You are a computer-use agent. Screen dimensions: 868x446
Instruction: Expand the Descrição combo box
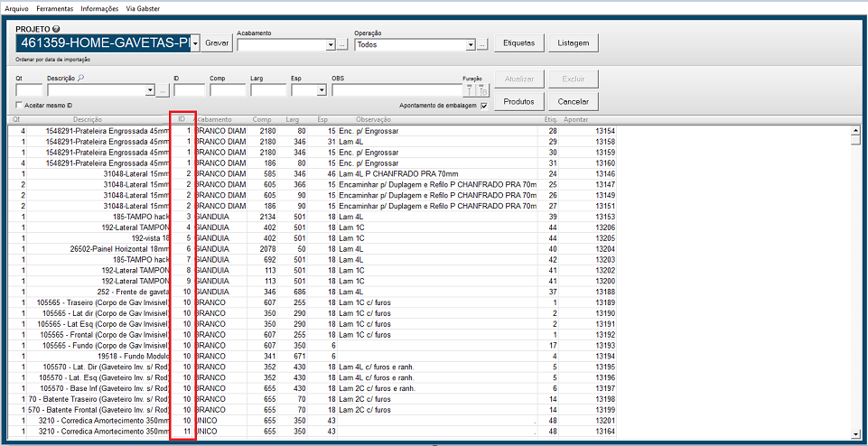point(150,90)
